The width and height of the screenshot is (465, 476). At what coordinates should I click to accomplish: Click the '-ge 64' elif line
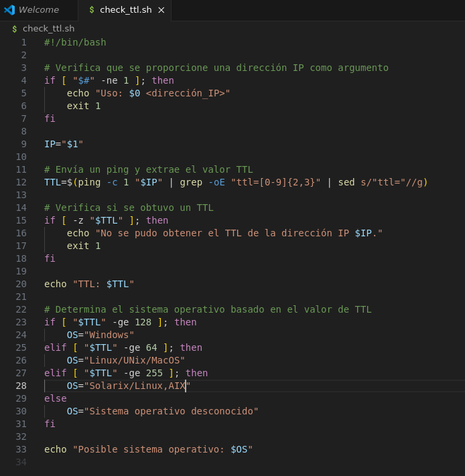pos(123,347)
